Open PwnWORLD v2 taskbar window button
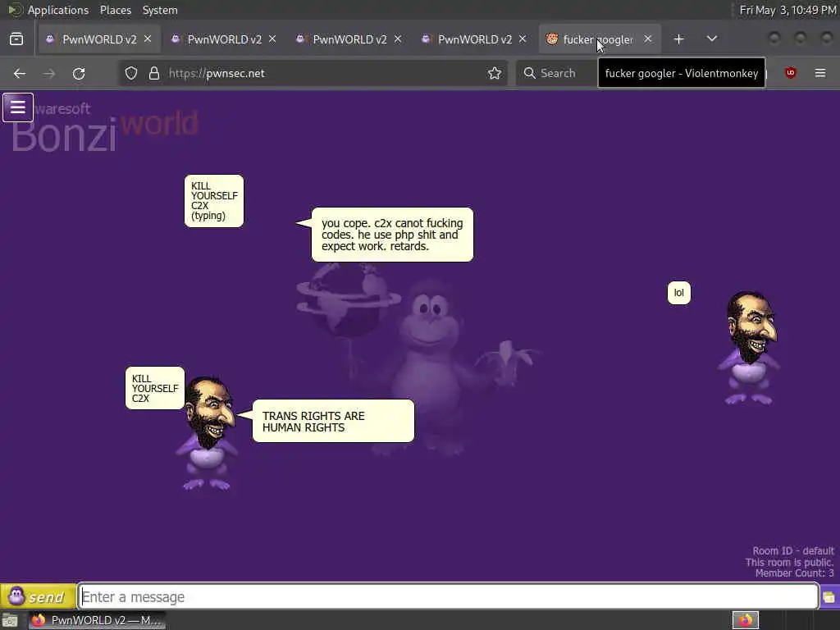The height and width of the screenshot is (630, 840). 97,620
